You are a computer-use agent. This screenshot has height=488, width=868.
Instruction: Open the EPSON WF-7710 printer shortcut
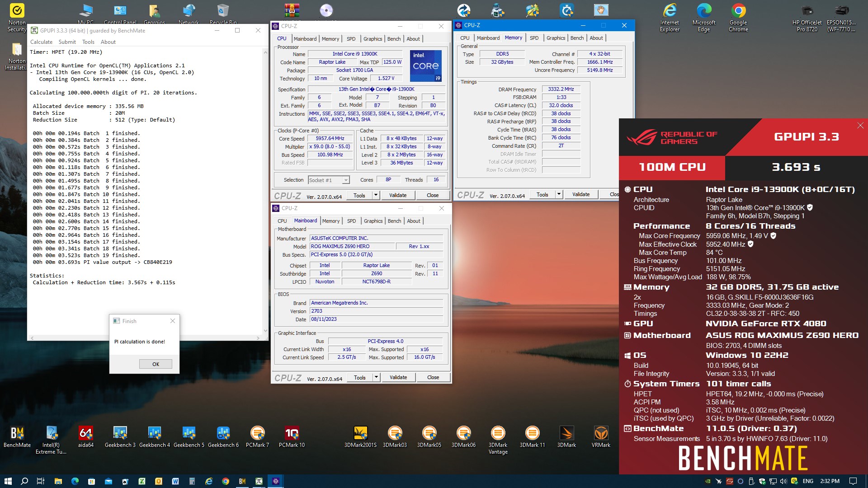pos(841,18)
